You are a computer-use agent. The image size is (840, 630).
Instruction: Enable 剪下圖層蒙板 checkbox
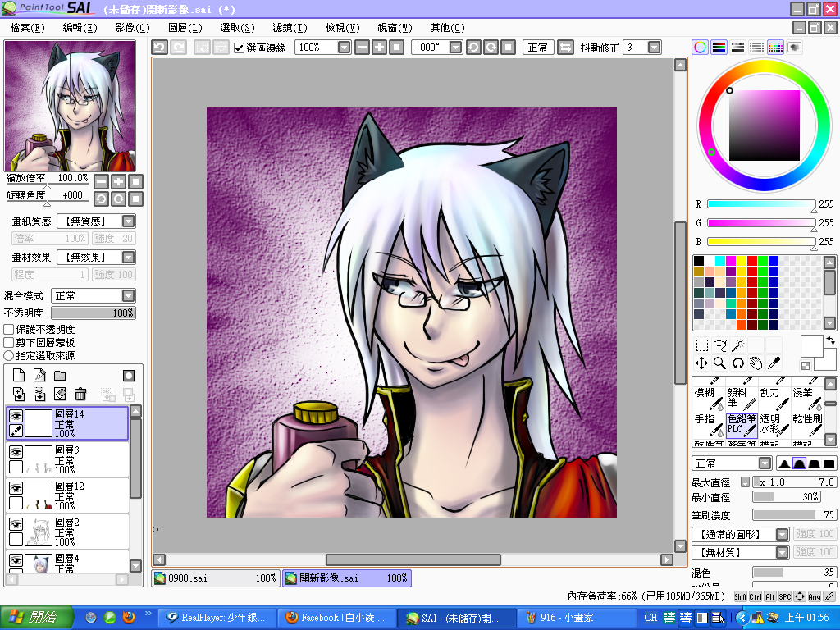(x=8, y=342)
